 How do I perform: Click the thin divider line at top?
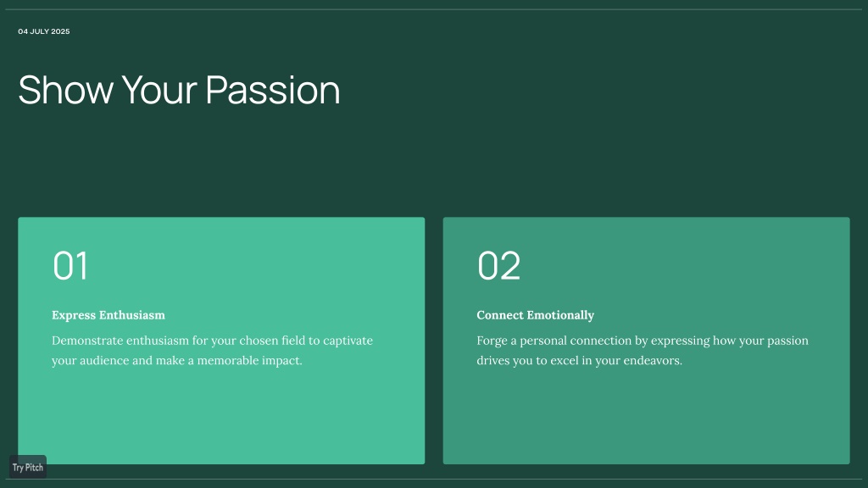[434, 9]
